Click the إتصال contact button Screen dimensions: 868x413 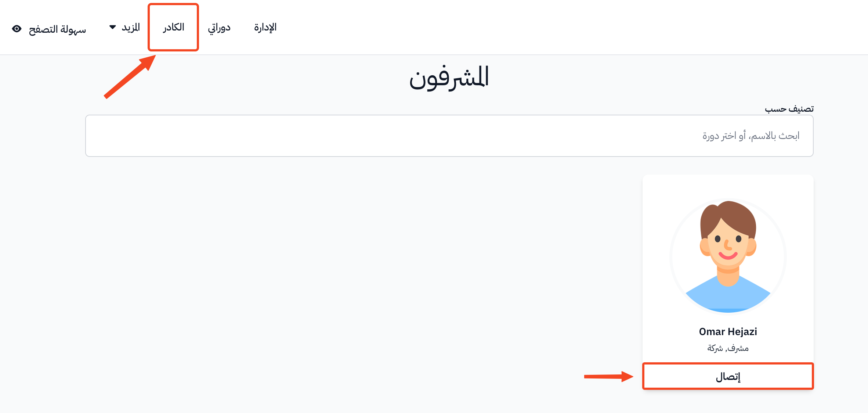728,376
